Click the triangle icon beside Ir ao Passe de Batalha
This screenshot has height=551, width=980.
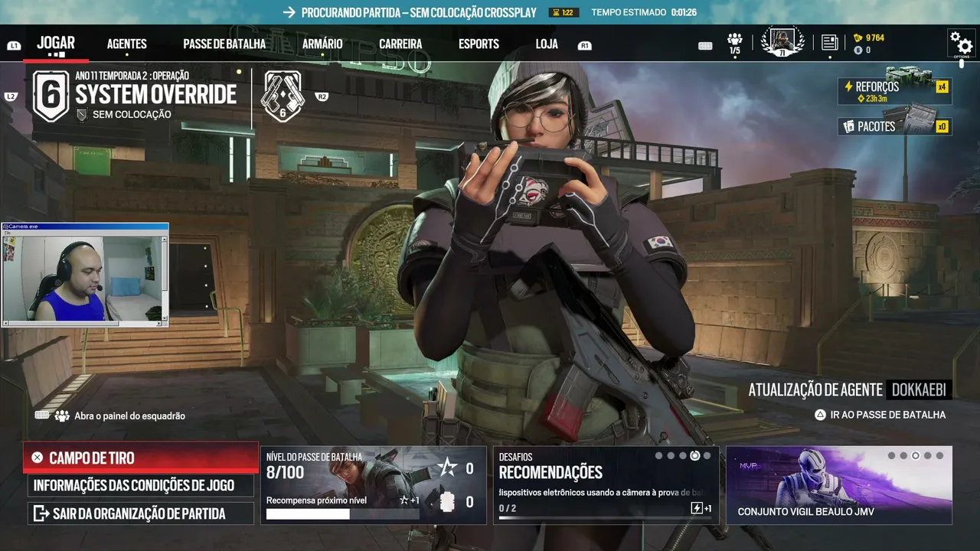[x=820, y=415]
